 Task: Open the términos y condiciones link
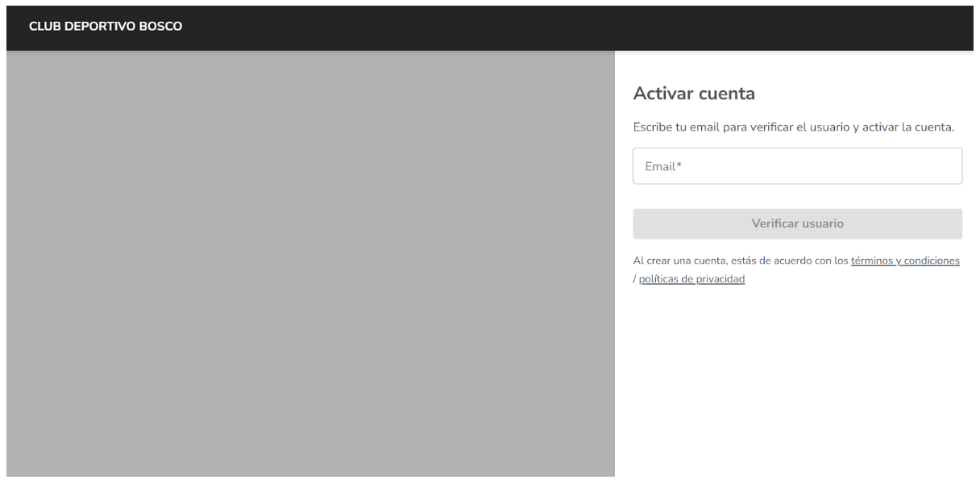904,261
